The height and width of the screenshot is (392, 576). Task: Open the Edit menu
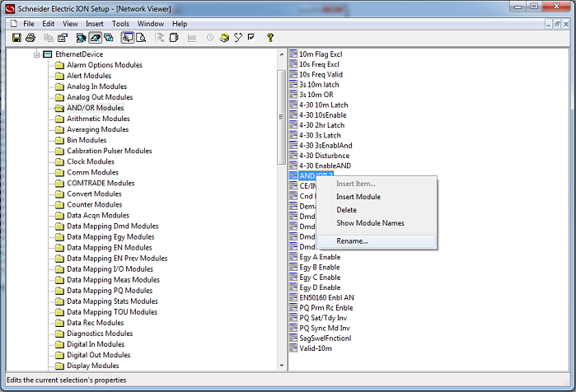tap(49, 24)
